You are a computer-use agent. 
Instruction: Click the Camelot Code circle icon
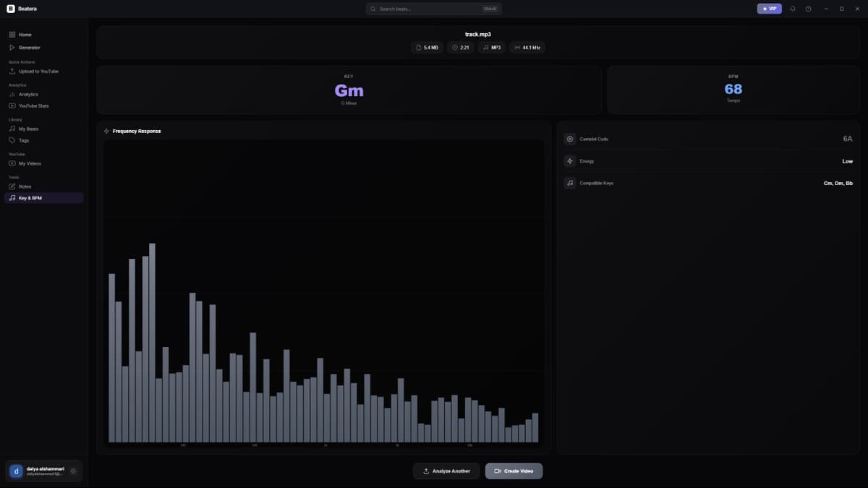pyautogui.click(x=569, y=139)
